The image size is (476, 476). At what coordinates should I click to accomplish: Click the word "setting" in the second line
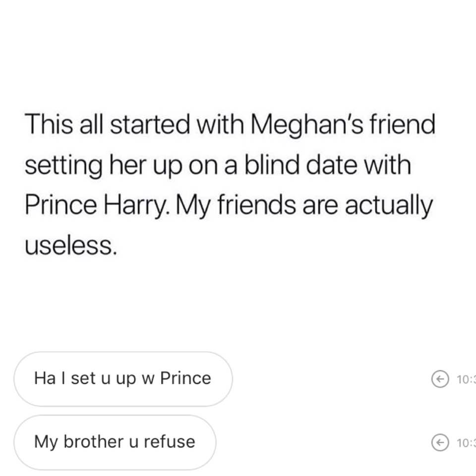click(63, 166)
